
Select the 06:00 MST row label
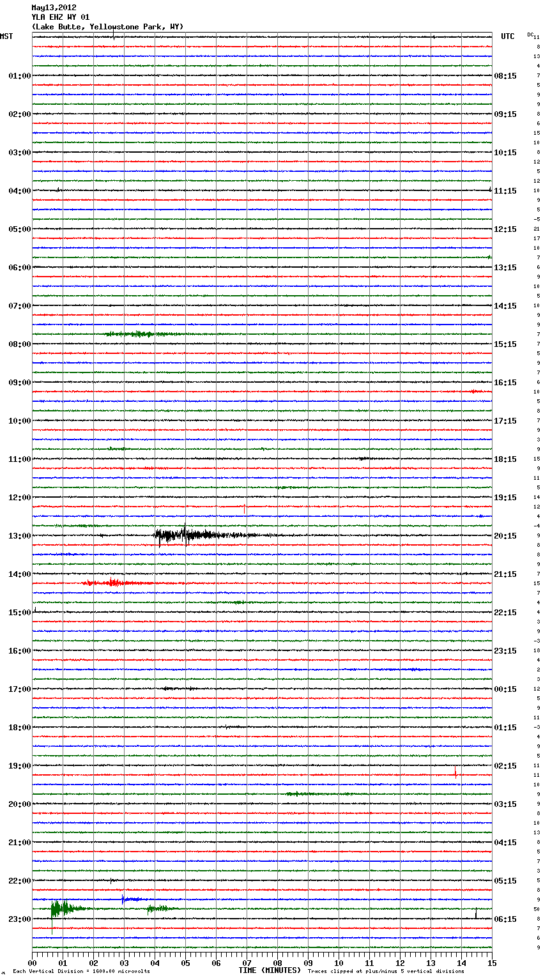pyautogui.click(x=20, y=268)
